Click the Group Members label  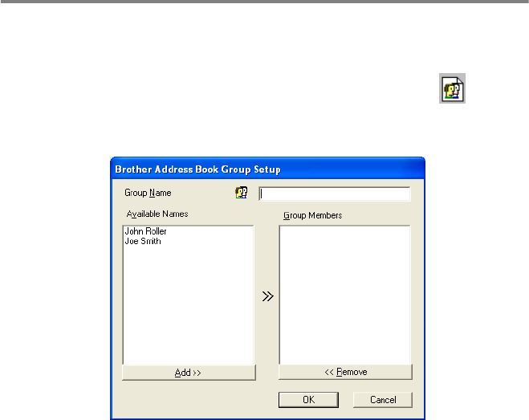[x=312, y=215]
